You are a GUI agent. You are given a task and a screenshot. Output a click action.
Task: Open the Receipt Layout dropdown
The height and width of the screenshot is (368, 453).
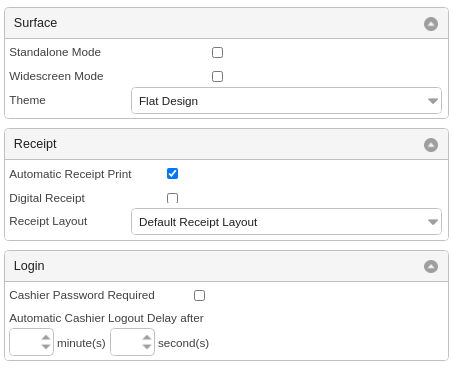[286, 222]
